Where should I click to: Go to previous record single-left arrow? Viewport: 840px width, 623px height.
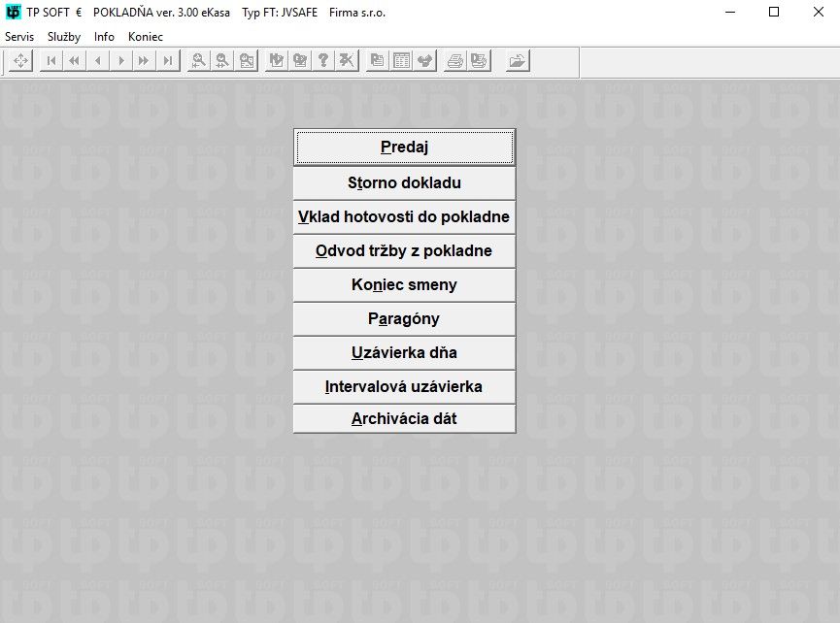(98, 60)
